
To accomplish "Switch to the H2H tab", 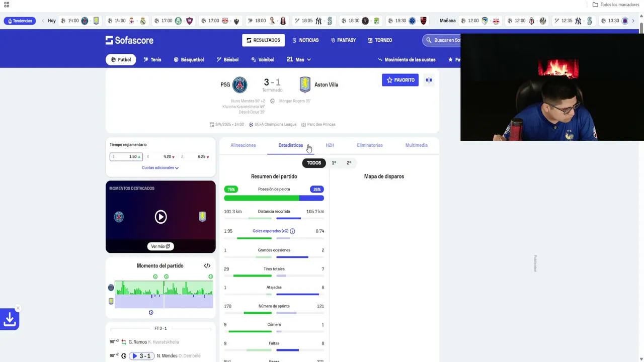I will [x=330, y=145].
